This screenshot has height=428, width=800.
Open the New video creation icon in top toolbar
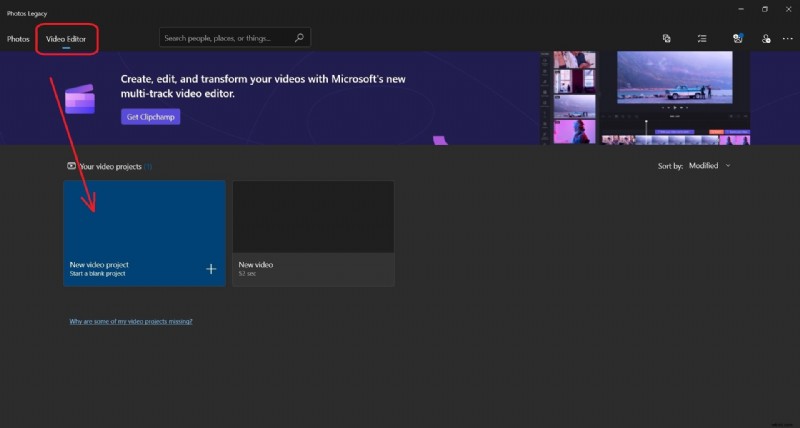click(666, 38)
